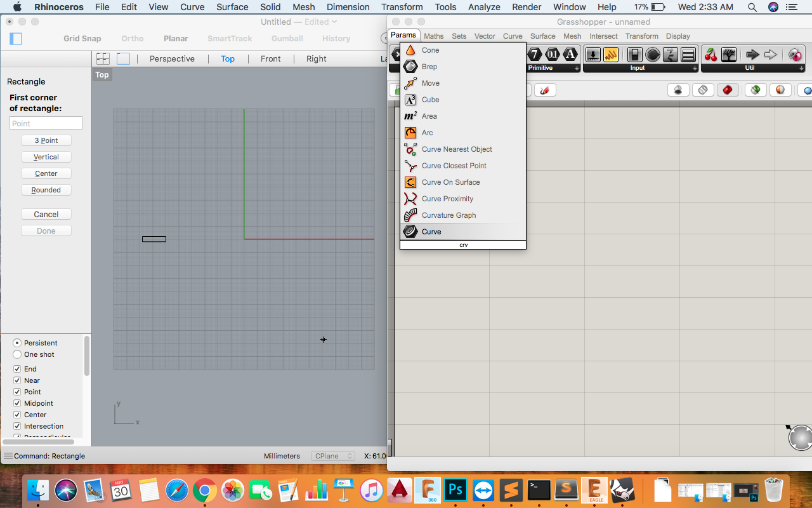This screenshot has height=508, width=812.
Task: Click the Text A primitive icon
Action: [571, 55]
